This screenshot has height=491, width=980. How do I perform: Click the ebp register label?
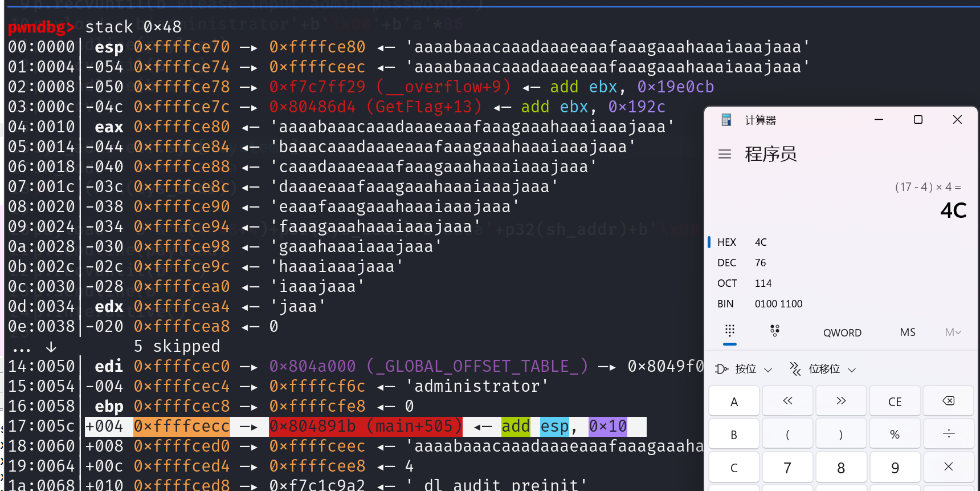coord(109,406)
